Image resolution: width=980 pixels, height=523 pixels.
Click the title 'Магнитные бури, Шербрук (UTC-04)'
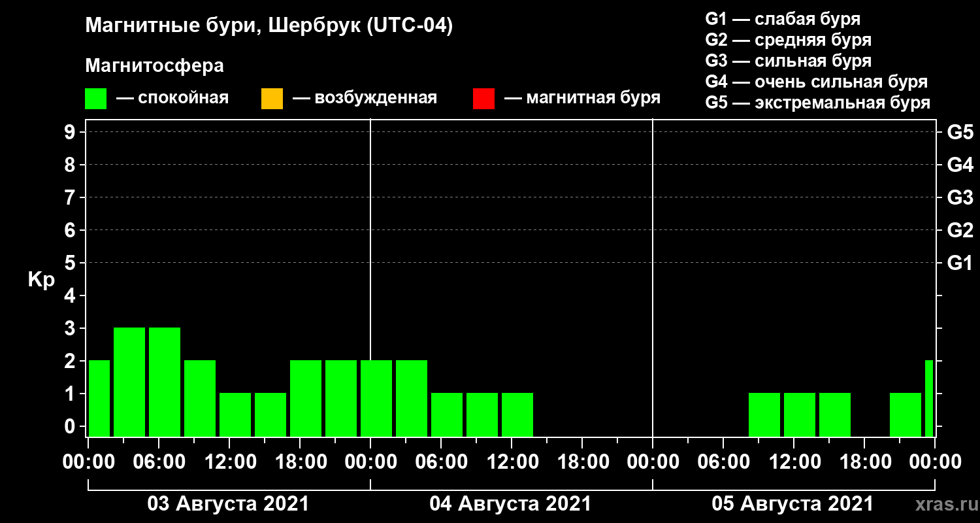coord(269,26)
